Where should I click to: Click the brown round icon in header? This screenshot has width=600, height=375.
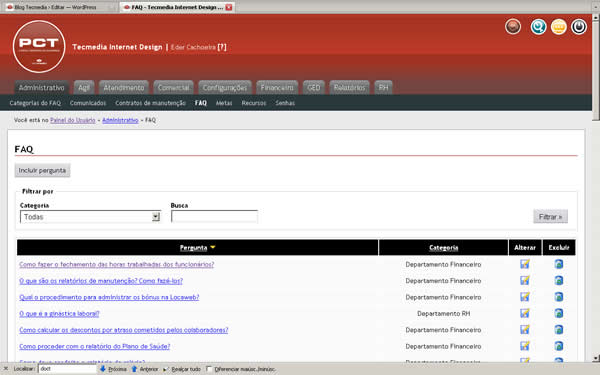coord(513,27)
